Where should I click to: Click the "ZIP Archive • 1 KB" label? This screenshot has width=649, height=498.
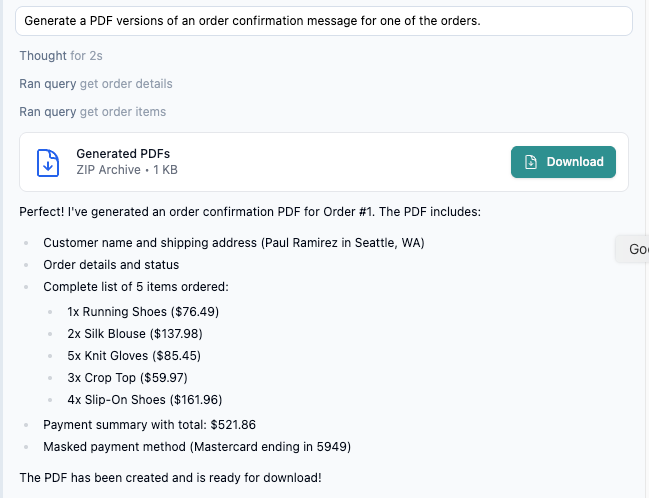127,170
